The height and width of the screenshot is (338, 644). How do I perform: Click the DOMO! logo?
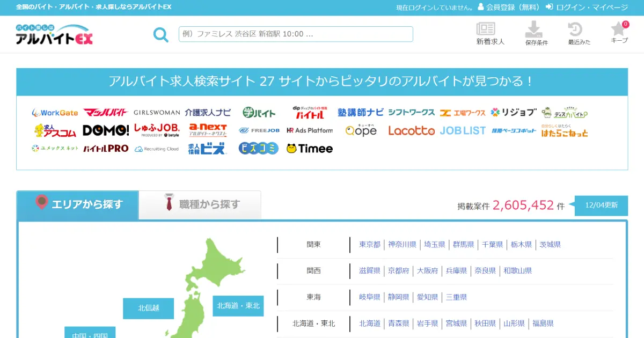[106, 130]
